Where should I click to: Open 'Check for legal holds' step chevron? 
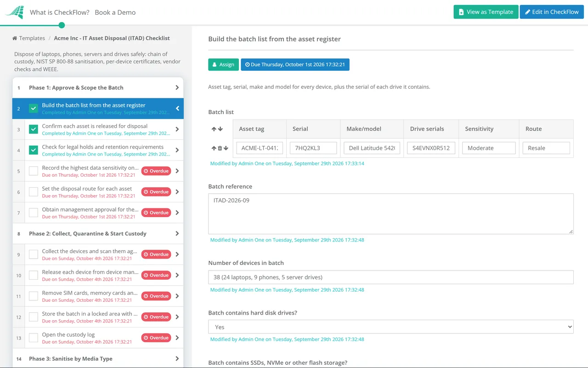[x=177, y=150]
